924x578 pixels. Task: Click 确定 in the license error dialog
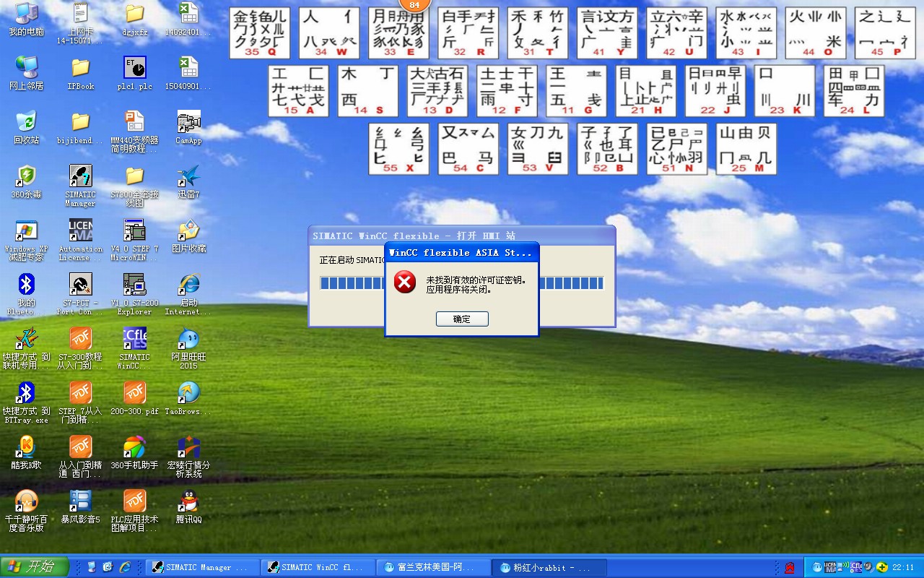click(462, 319)
